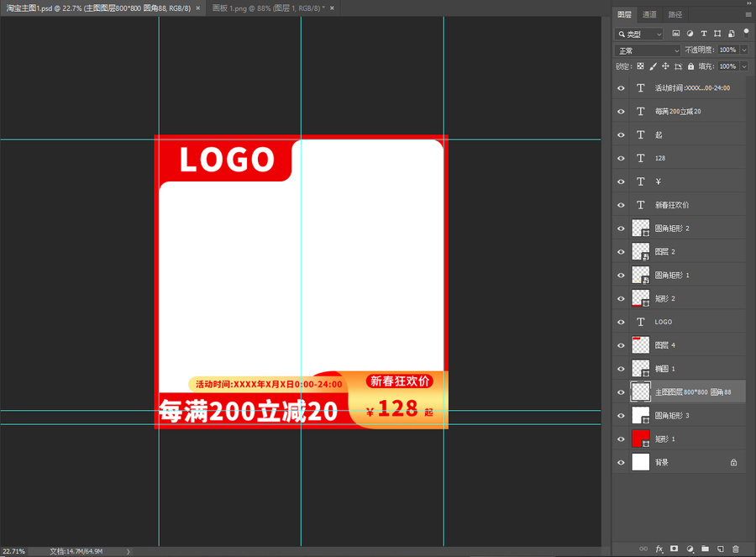This screenshot has height=557, width=756.
Task: Click white thumbnail of 背景 layer
Action: point(640,462)
